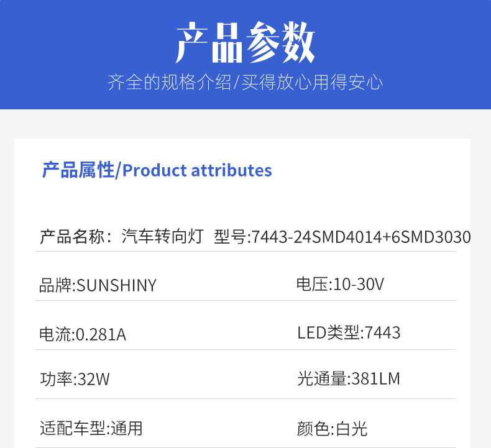Click the 产品参数 main heading

[x=245, y=42]
